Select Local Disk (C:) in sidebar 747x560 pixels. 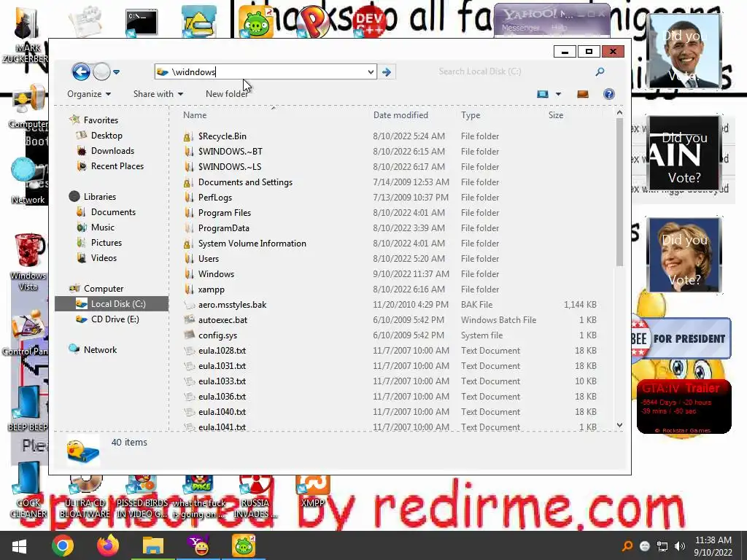[112, 304]
